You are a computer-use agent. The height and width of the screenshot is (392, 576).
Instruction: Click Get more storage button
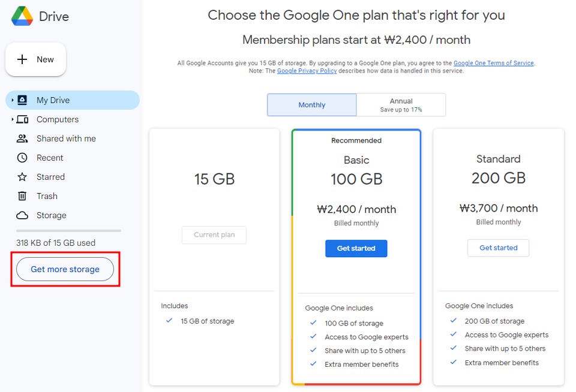pos(65,269)
